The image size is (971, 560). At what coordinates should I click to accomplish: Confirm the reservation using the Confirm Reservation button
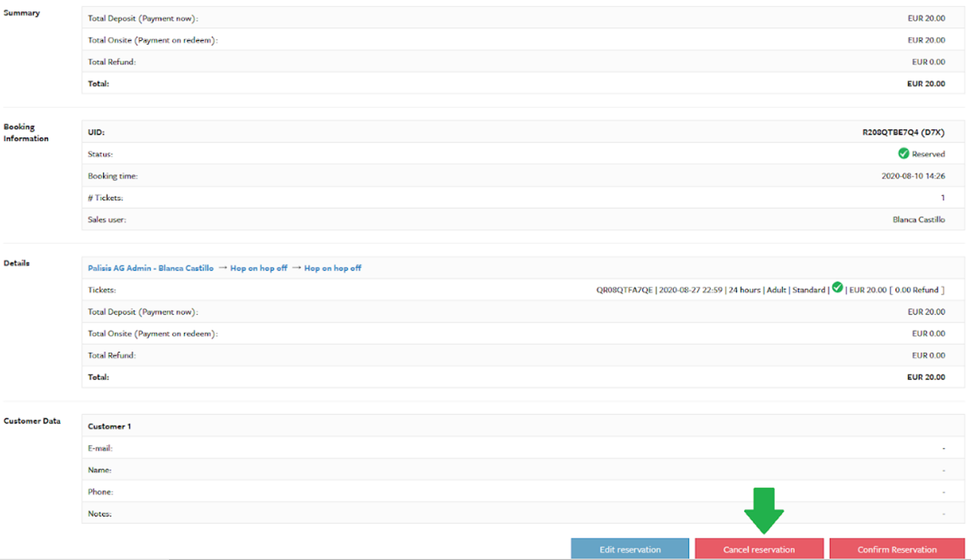[896, 549]
